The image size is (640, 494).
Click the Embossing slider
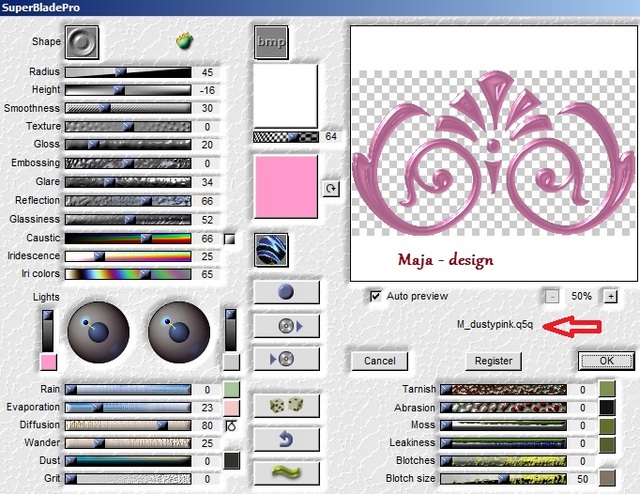[128, 163]
